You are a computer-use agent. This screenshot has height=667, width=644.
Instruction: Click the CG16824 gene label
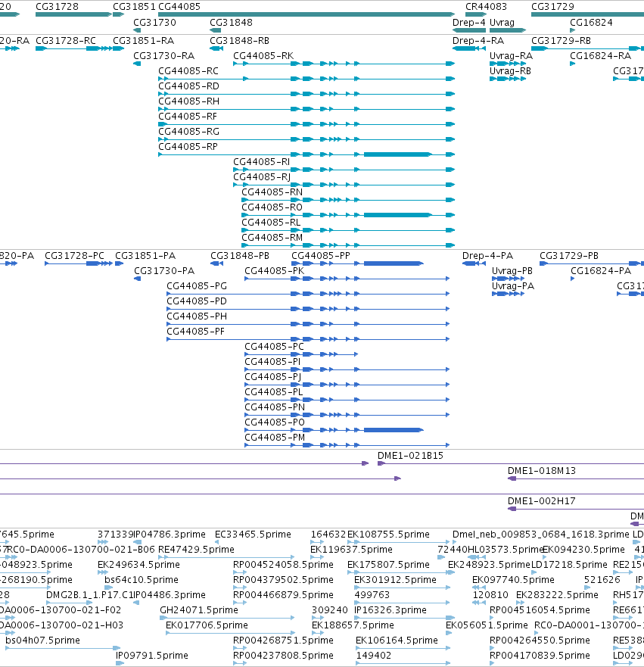coord(591,23)
